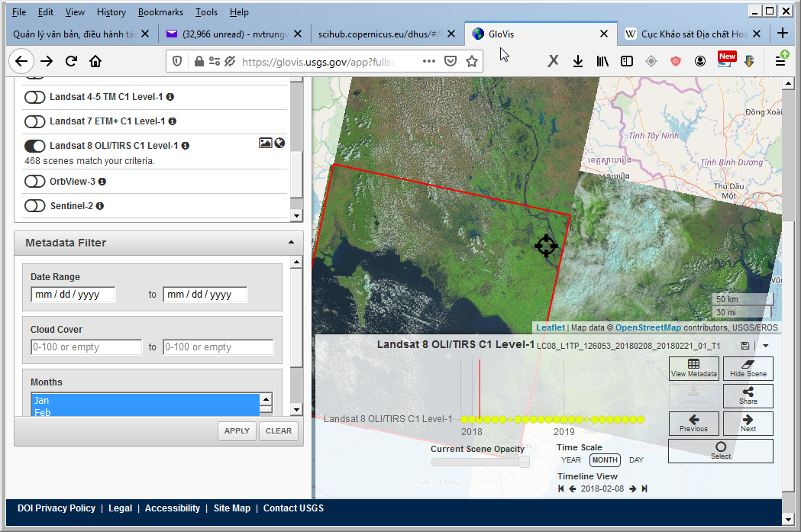801x532 pixels.
Task: Open the Firefox library icon
Action: (x=602, y=61)
